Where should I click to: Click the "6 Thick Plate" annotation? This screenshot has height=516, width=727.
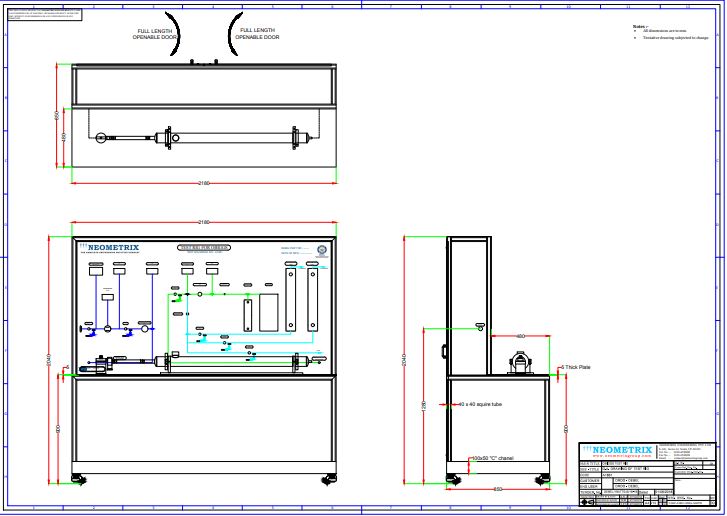578,367
